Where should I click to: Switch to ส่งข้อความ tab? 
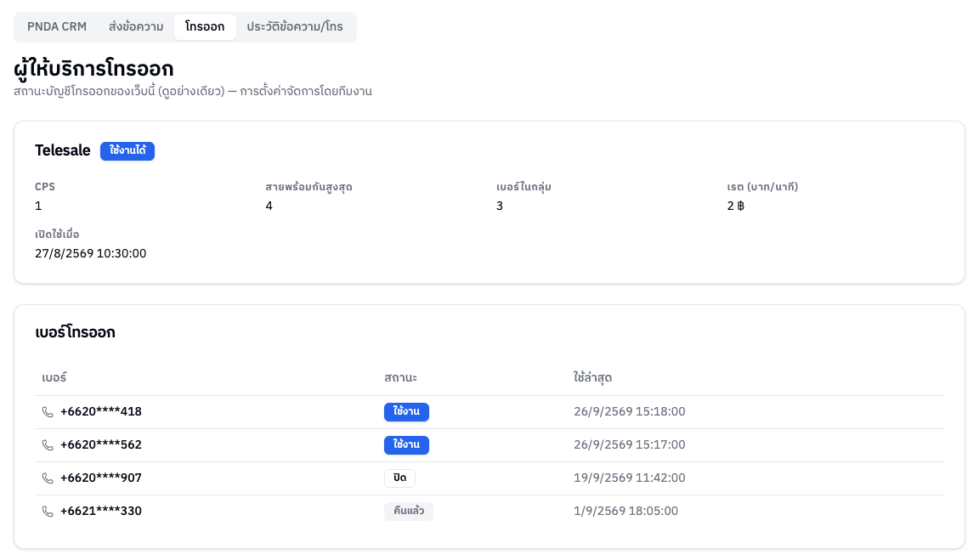136,27
